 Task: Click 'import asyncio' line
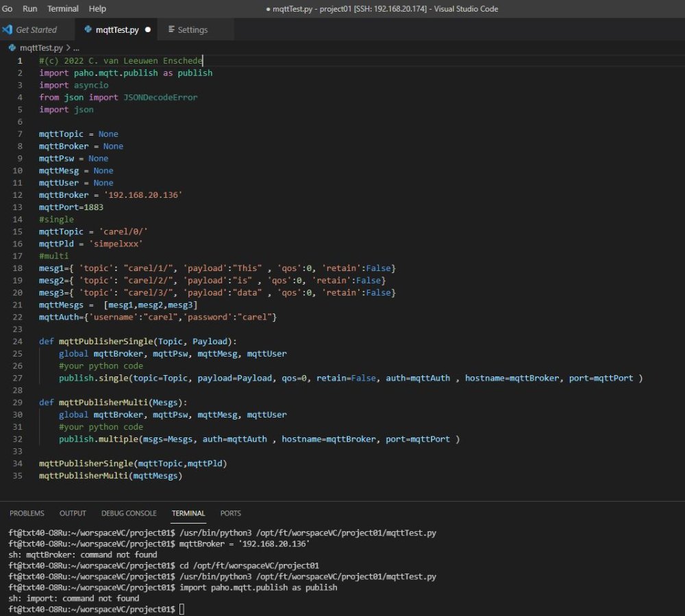click(x=74, y=85)
